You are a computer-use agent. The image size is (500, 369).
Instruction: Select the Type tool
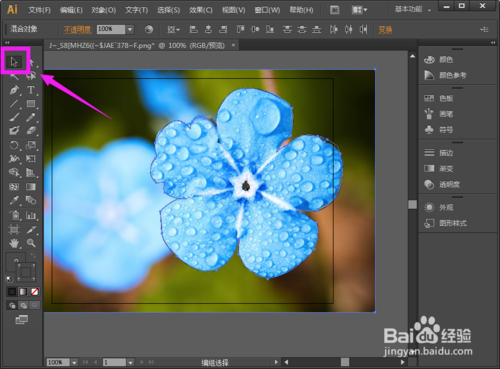[x=31, y=90]
